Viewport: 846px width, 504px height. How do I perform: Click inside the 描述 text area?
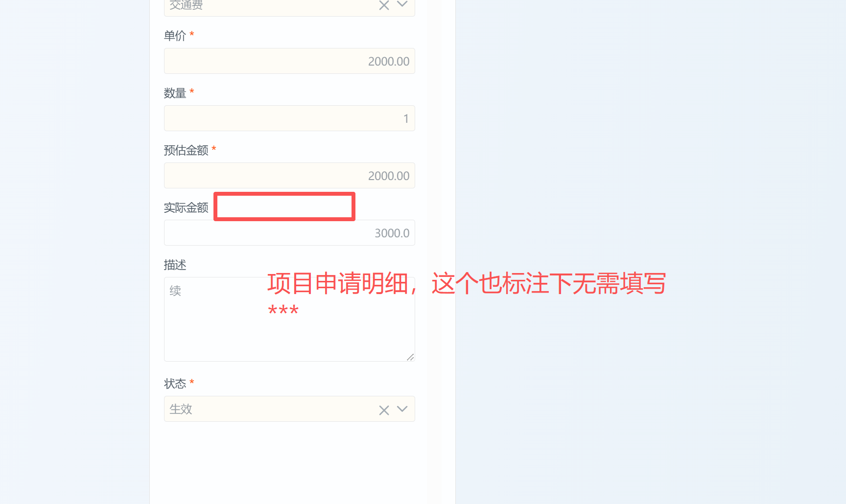(x=289, y=320)
